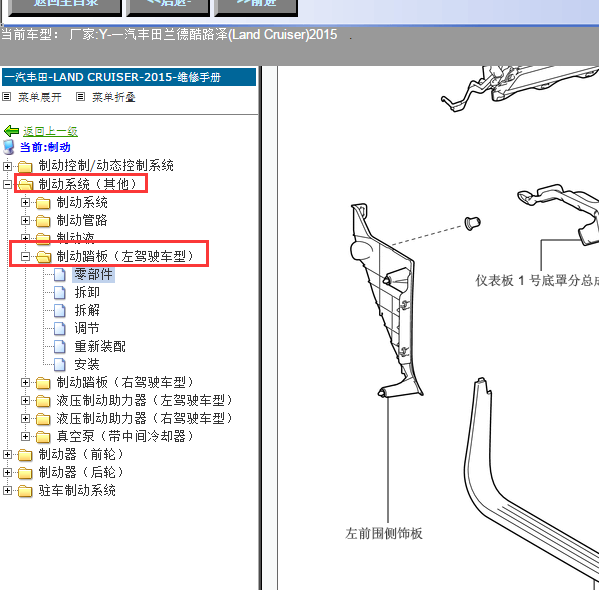Screen dimensions: 599x590
Task: Click document icon beside 重新装配
Action: tap(60, 346)
